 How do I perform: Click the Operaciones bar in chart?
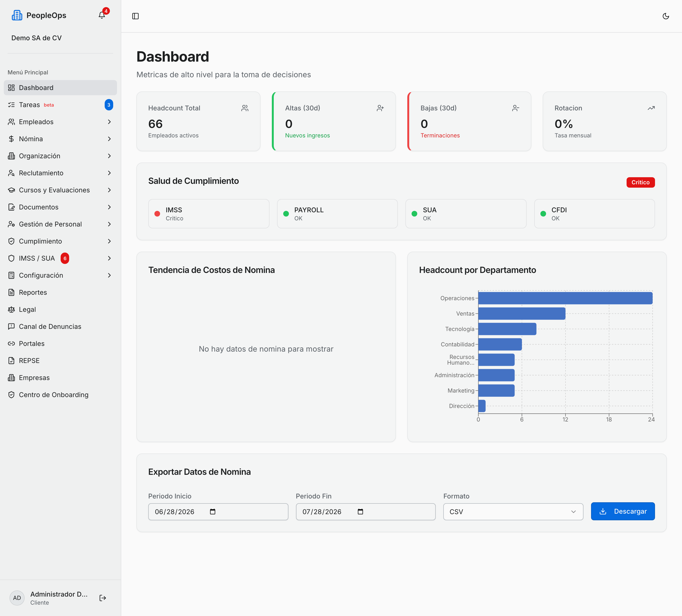coord(565,298)
